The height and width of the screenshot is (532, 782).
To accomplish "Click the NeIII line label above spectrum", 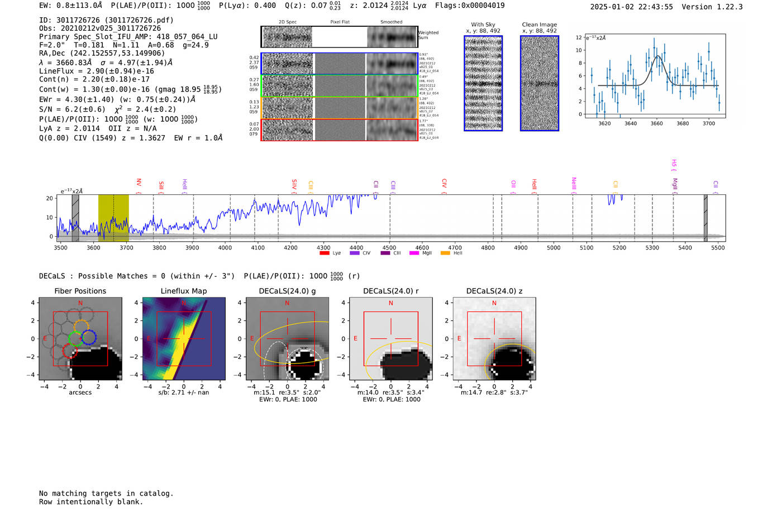I will [x=573, y=184].
